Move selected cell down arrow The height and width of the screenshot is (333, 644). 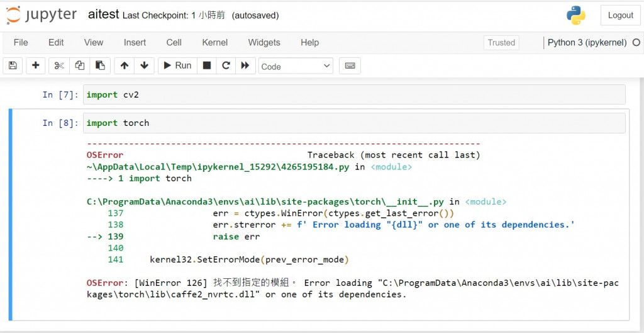tap(144, 65)
